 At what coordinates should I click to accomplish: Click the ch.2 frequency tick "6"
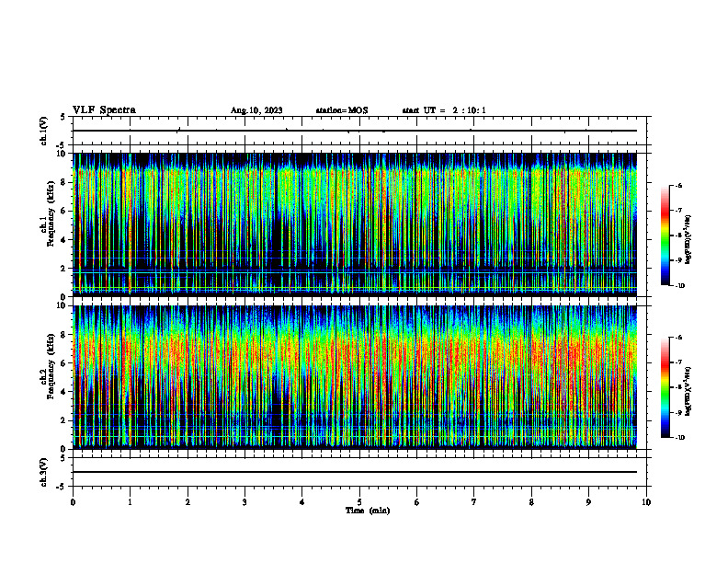tap(64, 363)
